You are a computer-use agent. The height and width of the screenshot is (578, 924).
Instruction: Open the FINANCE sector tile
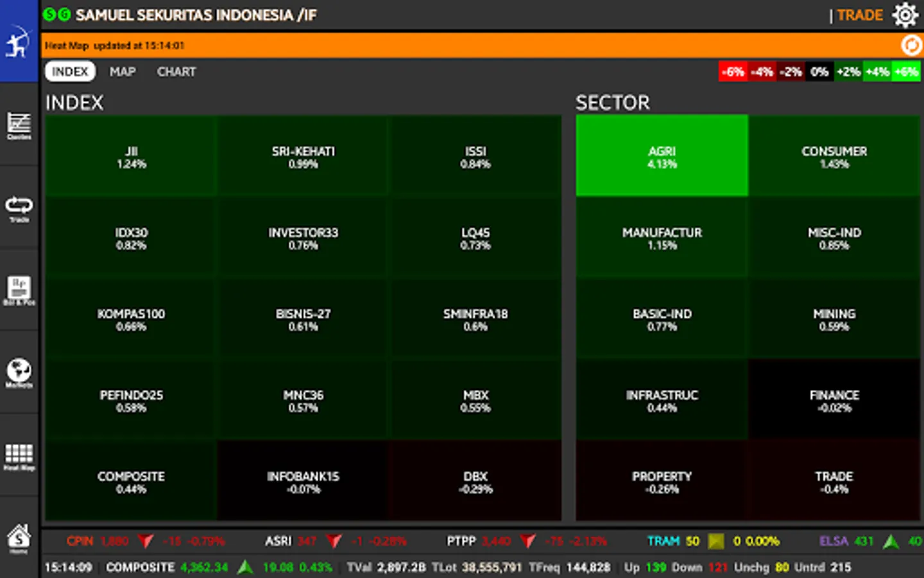click(834, 399)
